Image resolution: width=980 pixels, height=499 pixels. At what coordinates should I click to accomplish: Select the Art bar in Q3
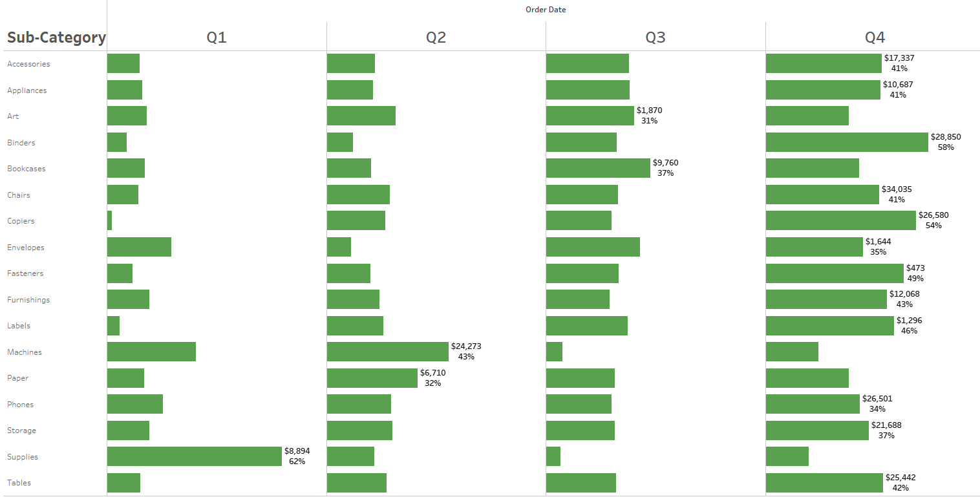coord(590,116)
